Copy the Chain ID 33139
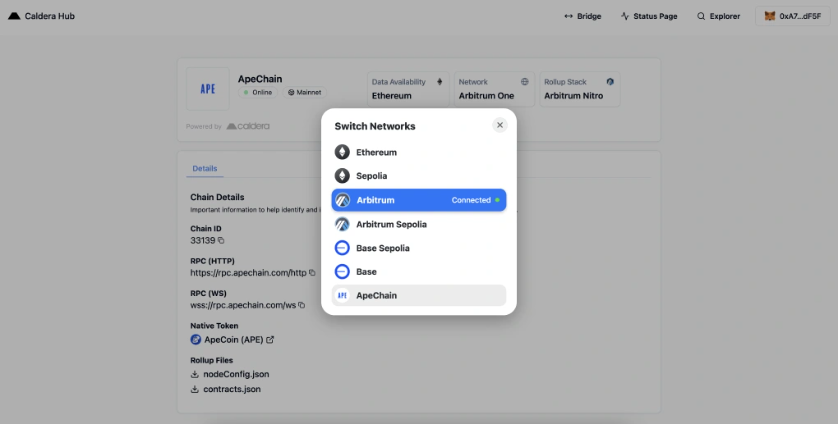This screenshot has height=424, width=838. pos(221,241)
